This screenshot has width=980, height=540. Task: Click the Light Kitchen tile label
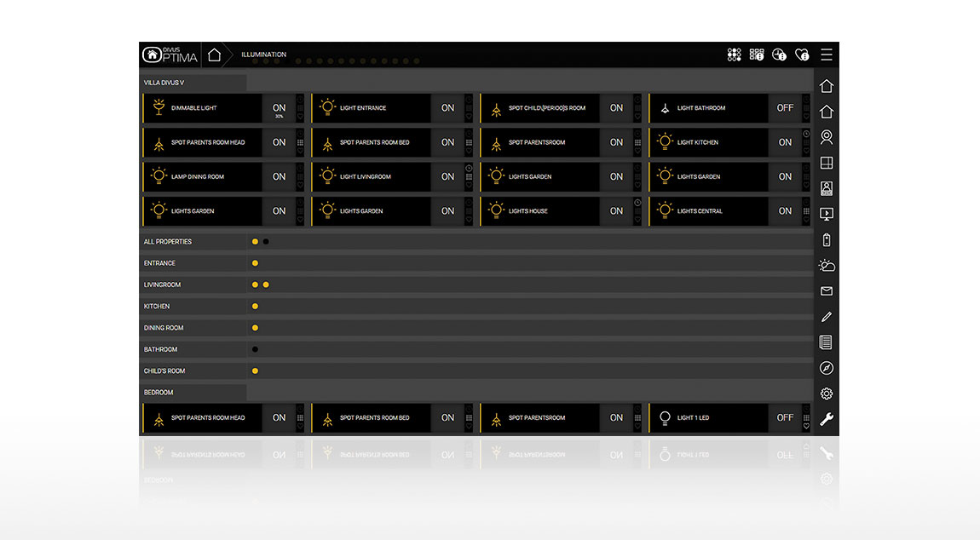pyautogui.click(x=698, y=142)
